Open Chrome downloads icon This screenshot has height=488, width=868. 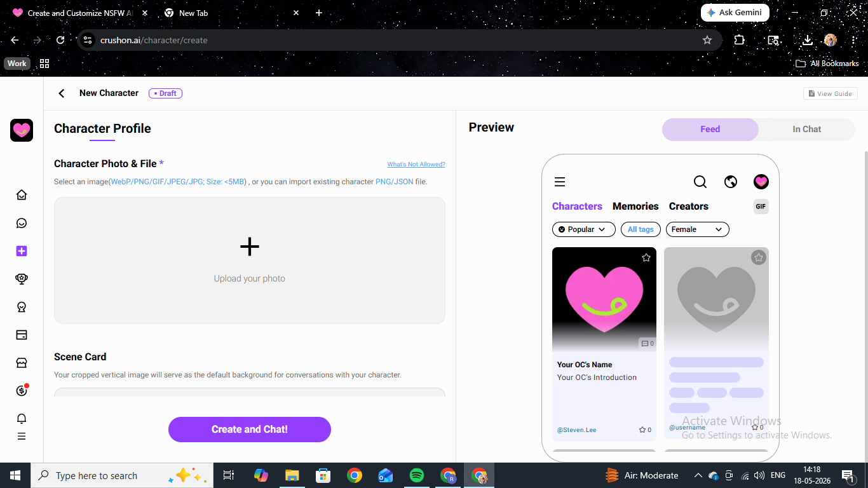(x=807, y=40)
